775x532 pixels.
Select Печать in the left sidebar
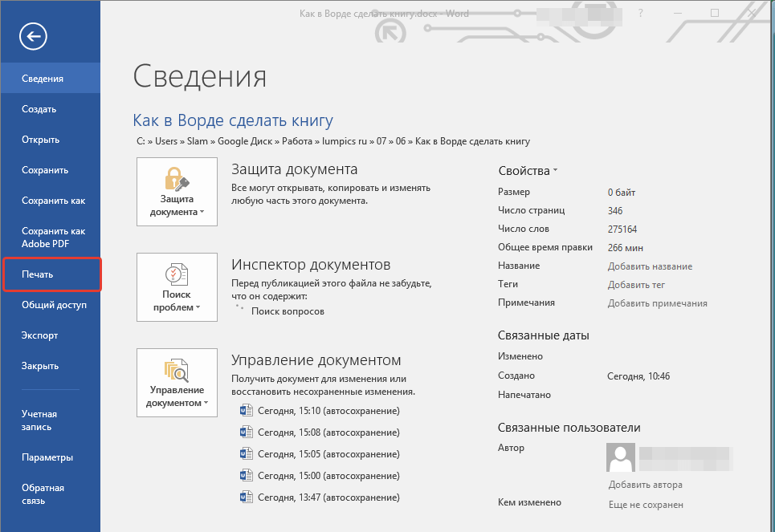[x=51, y=274]
